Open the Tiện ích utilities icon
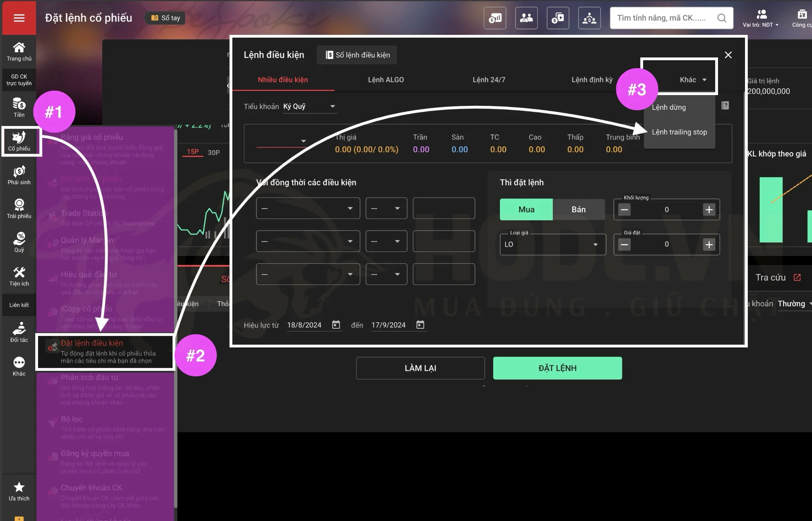This screenshot has height=521, width=812. [x=19, y=276]
